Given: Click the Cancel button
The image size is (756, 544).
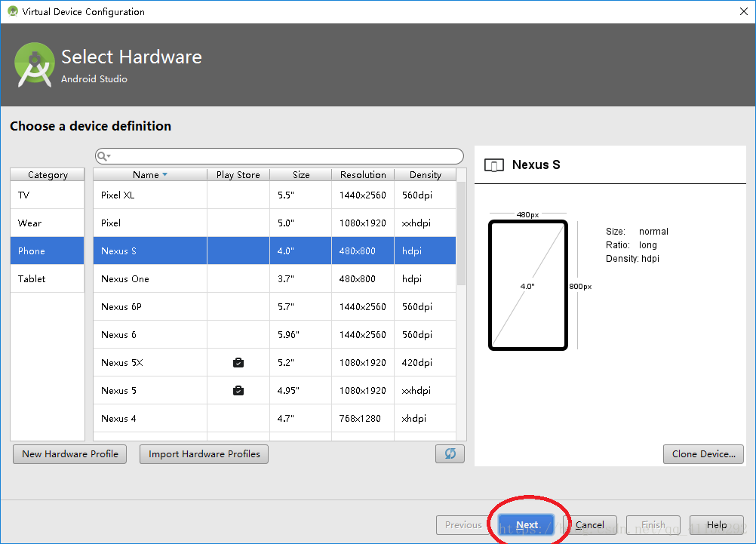Looking at the screenshot, I should (590, 525).
